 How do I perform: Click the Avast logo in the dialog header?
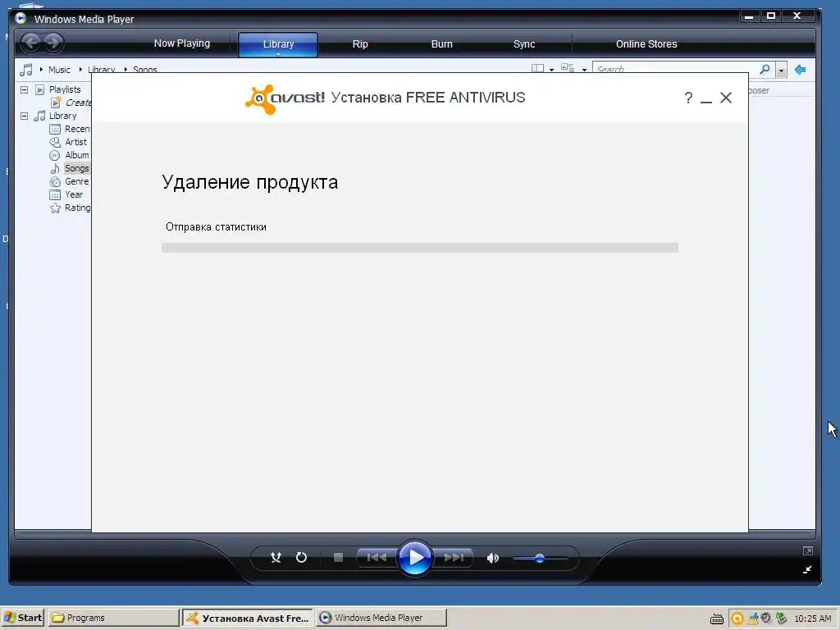click(x=285, y=98)
